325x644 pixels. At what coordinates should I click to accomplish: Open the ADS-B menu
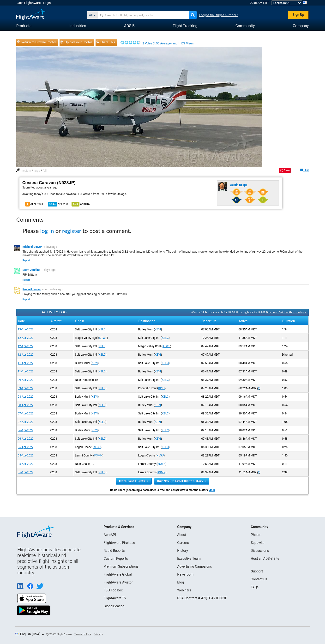(x=129, y=26)
